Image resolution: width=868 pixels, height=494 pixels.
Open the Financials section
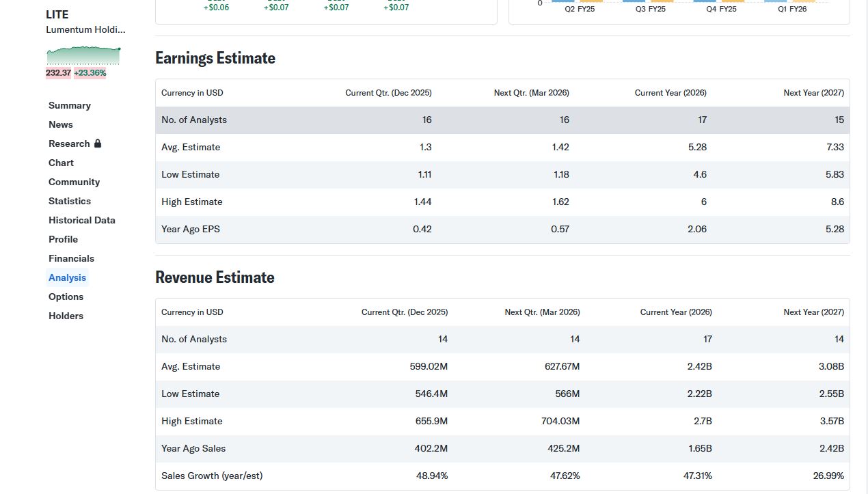pos(71,258)
